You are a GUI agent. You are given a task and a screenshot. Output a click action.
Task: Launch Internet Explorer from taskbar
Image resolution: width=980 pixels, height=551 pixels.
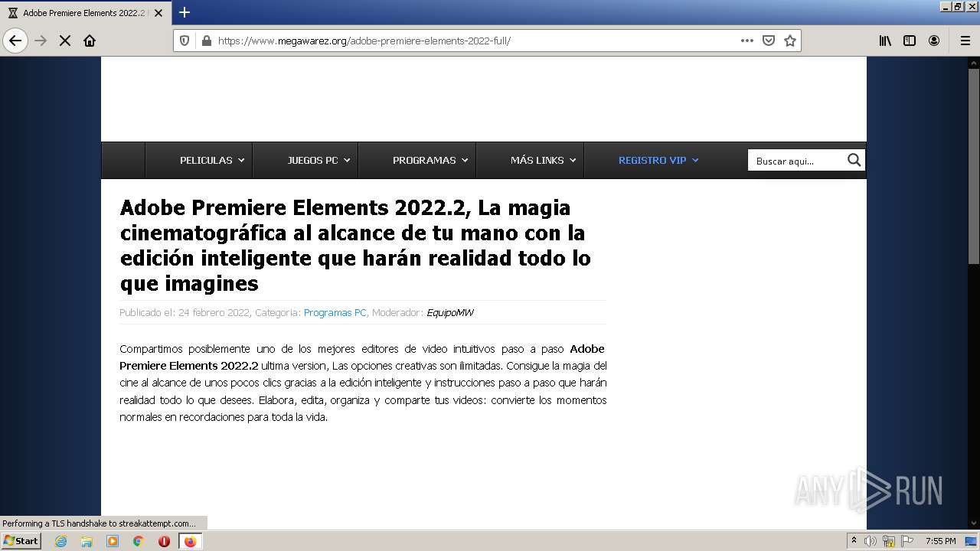click(60, 541)
